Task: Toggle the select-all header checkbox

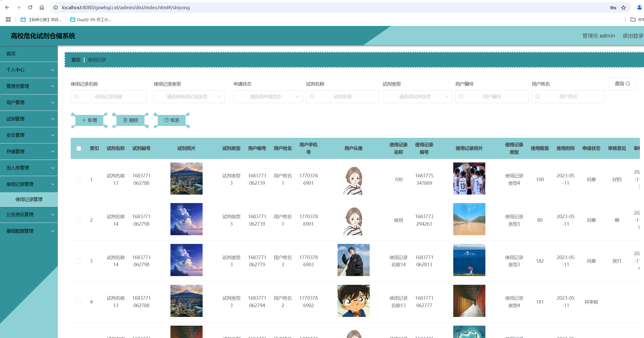Action: [x=79, y=148]
